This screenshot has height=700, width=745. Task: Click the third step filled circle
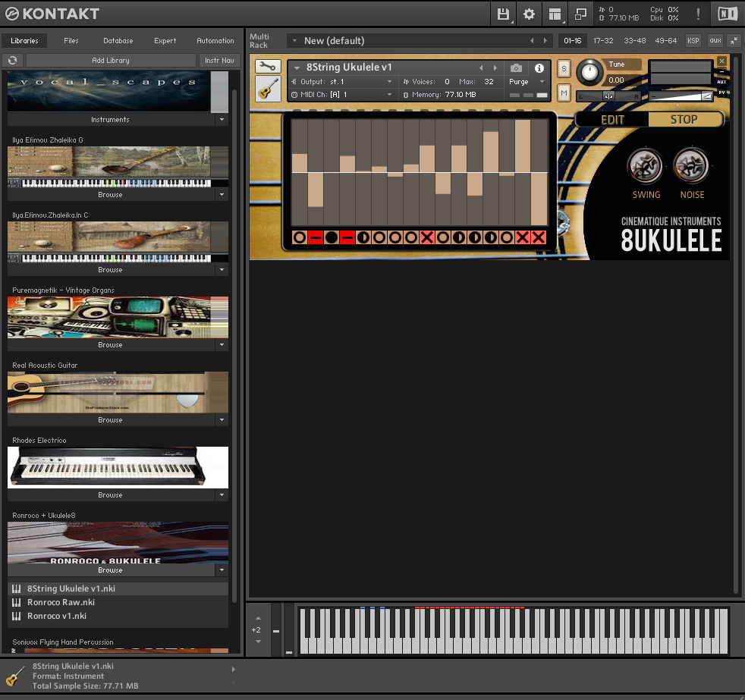[x=332, y=237]
